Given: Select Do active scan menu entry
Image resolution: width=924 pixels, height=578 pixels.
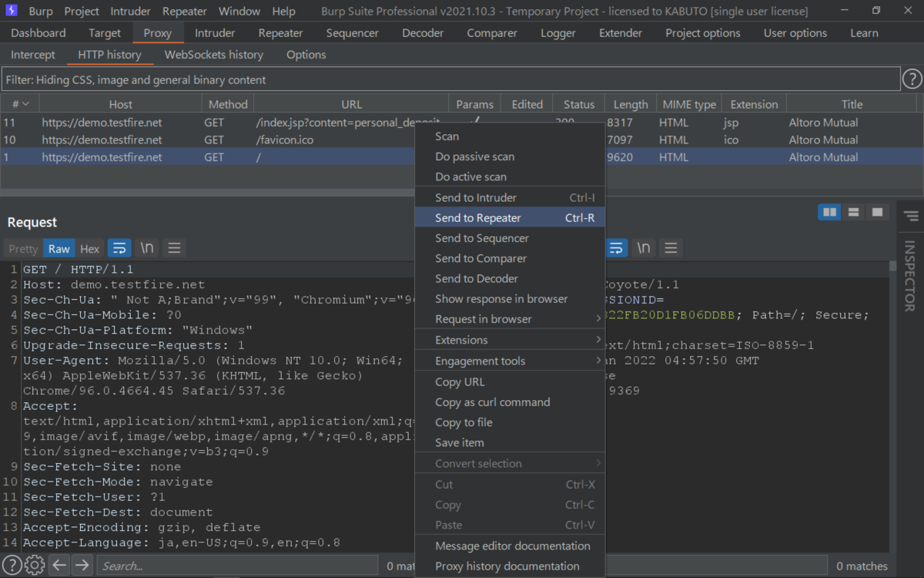Looking at the screenshot, I should click(x=510, y=176).
